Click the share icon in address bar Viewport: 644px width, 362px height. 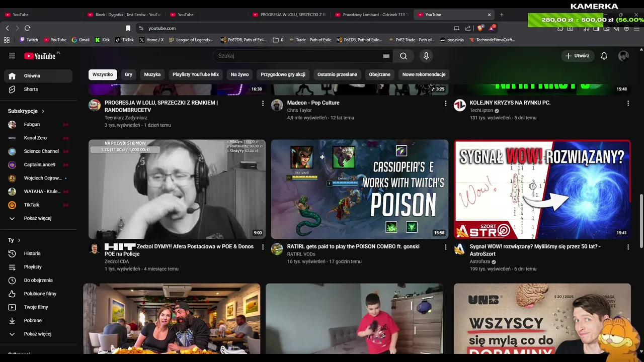point(468,28)
